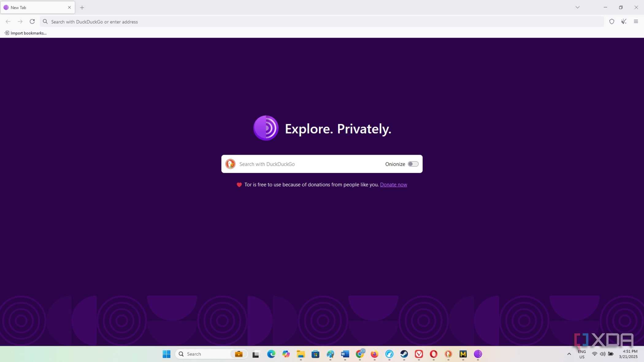Click Tor Browser icon in taskbar
The height and width of the screenshot is (362, 644).
coord(478,354)
